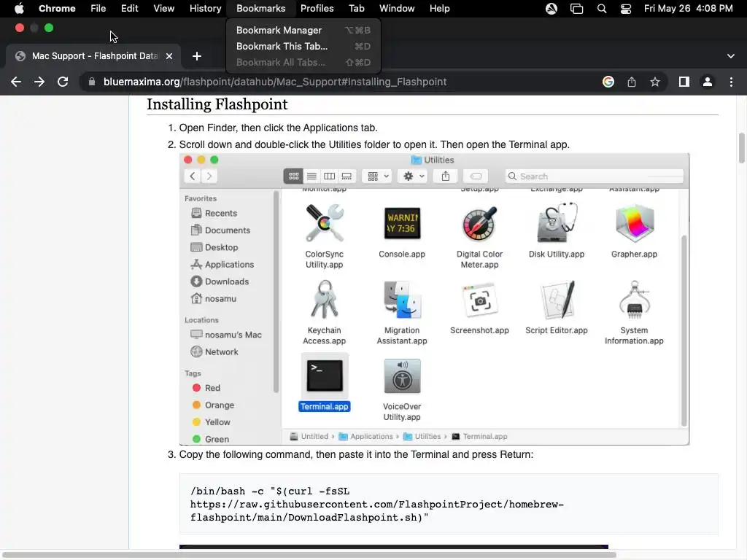Screen dimensions: 747x560
Task: Click the Terminal.app icon
Action: (x=325, y=376)
